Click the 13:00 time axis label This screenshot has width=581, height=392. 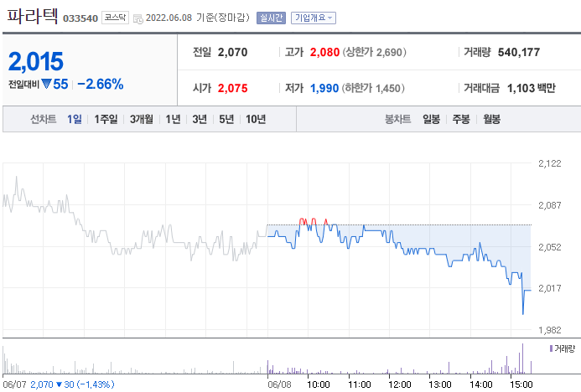click(x=440, y=384)
